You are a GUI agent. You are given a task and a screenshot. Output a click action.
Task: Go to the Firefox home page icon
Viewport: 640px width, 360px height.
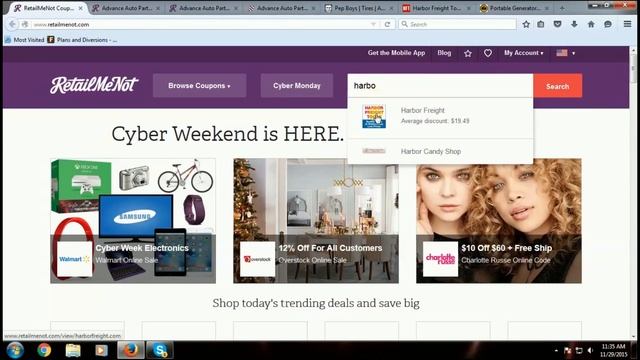(x=591, y=24)
